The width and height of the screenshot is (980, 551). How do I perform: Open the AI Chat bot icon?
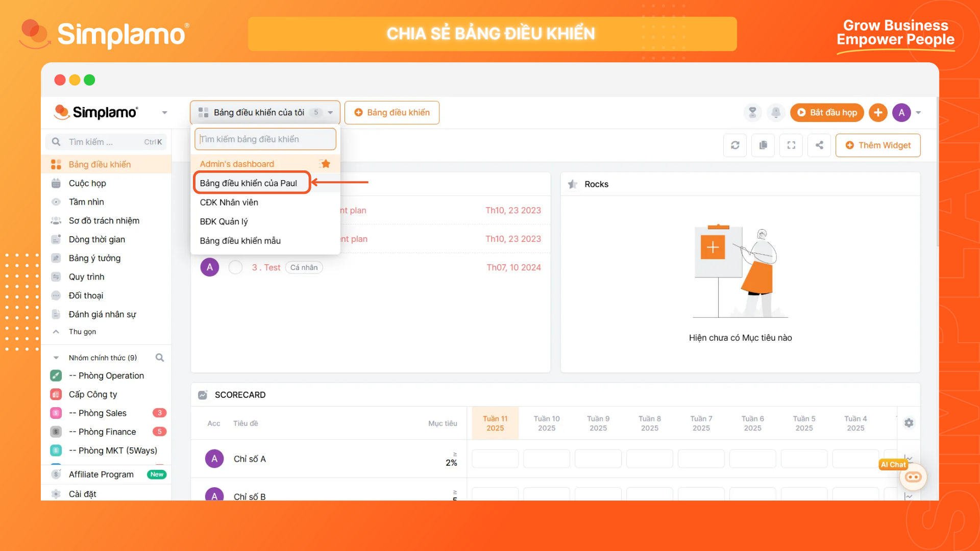pos(913,477)
